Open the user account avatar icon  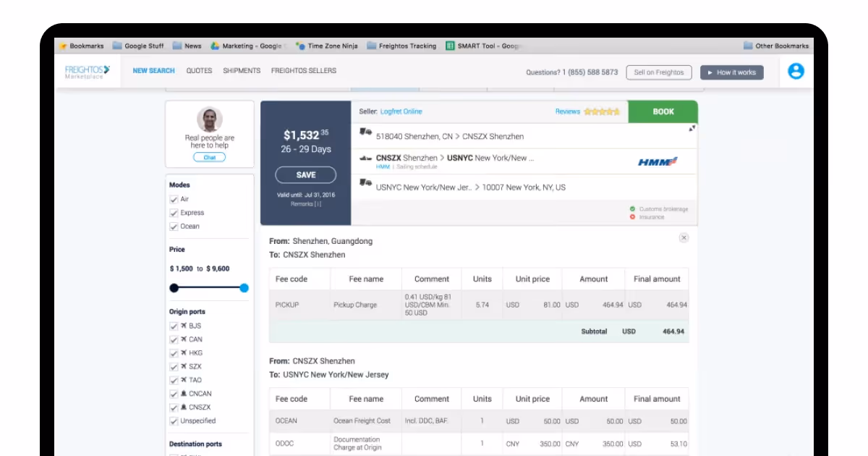pos(796,71)
